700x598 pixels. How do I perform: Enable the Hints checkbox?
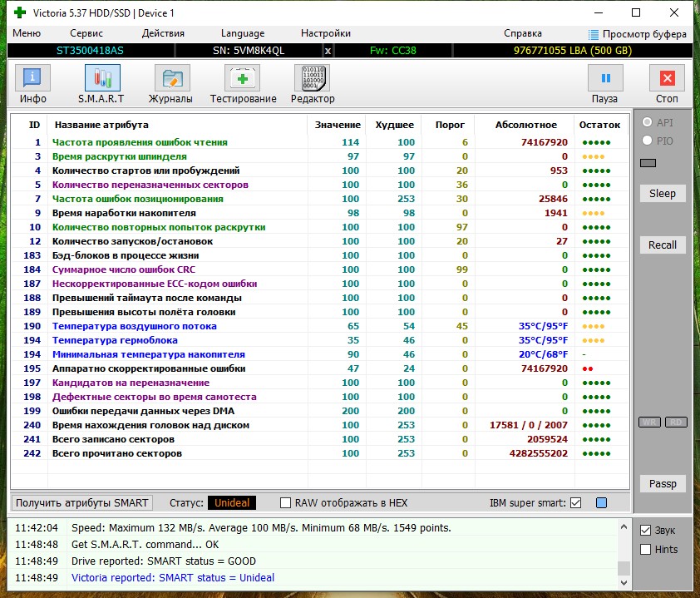(x=645, y=549)
